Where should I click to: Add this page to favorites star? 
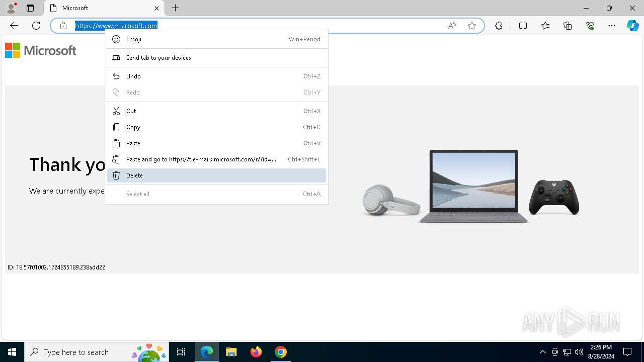tap(472, 26)
